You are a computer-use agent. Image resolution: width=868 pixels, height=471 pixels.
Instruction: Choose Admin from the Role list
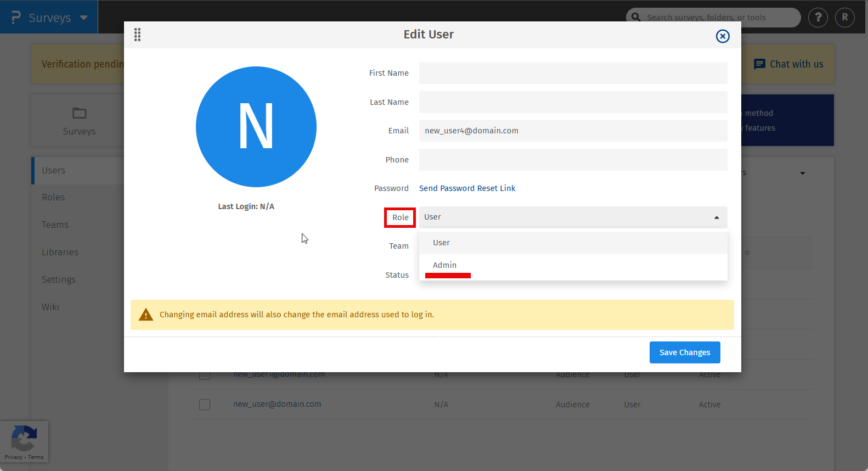tap(444, 265)
